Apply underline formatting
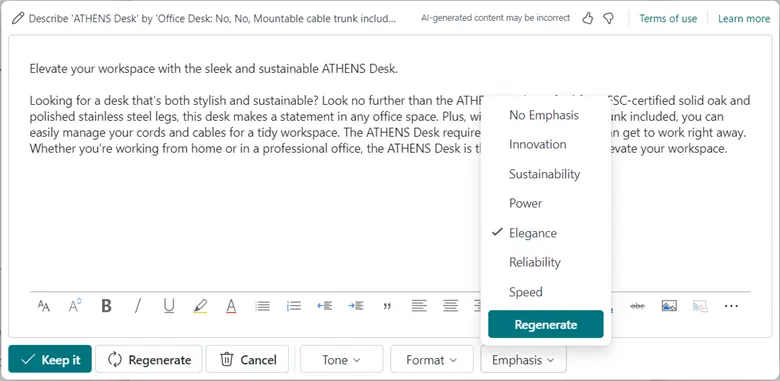Viewport: 780px width, 381px height. pyautogui.click(x=169, y=306)
